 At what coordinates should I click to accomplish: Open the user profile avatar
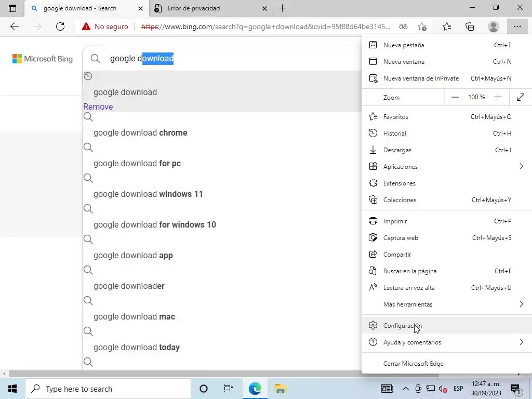click(493, 26)
